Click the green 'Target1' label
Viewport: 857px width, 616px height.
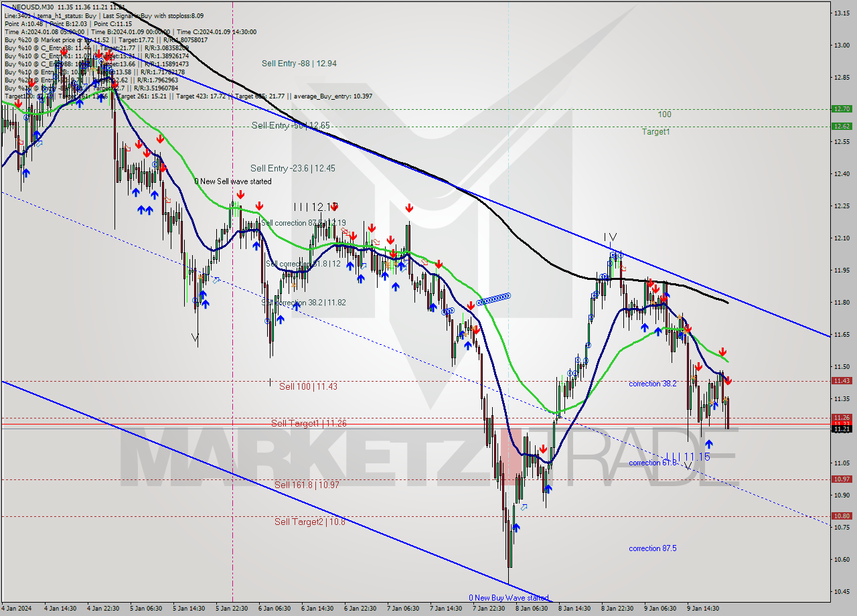(656, 132)
